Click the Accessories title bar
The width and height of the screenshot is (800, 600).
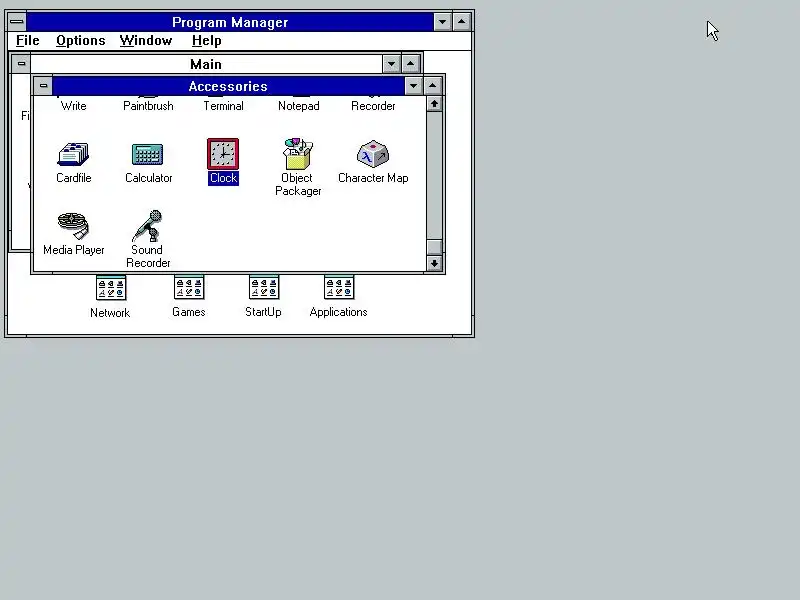[228, 86]
